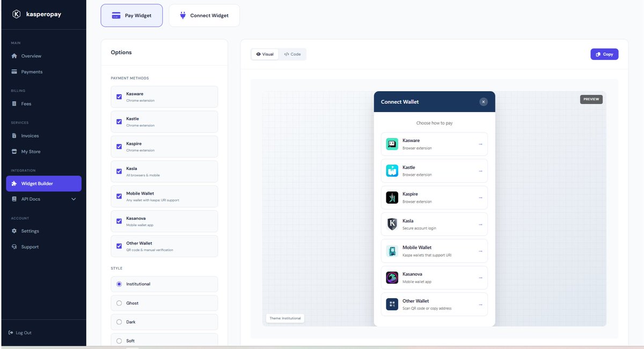Screen dimensions: 644x349
Task: Click the Fees icon in sidebar
Action: 14,103
